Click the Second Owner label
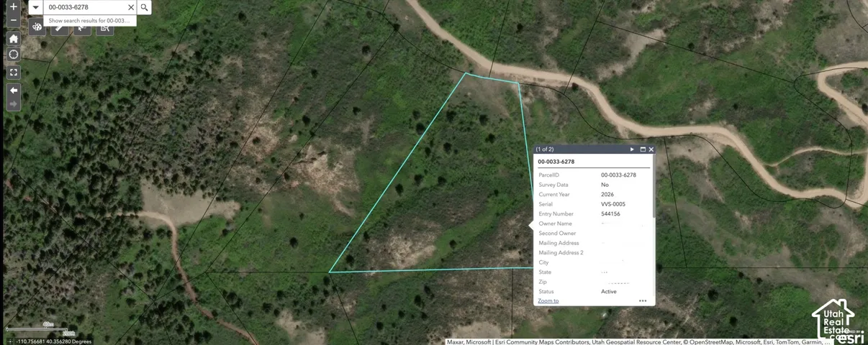Image resolution: width=868 pixels, height=345 pixels. coord(557,234)
